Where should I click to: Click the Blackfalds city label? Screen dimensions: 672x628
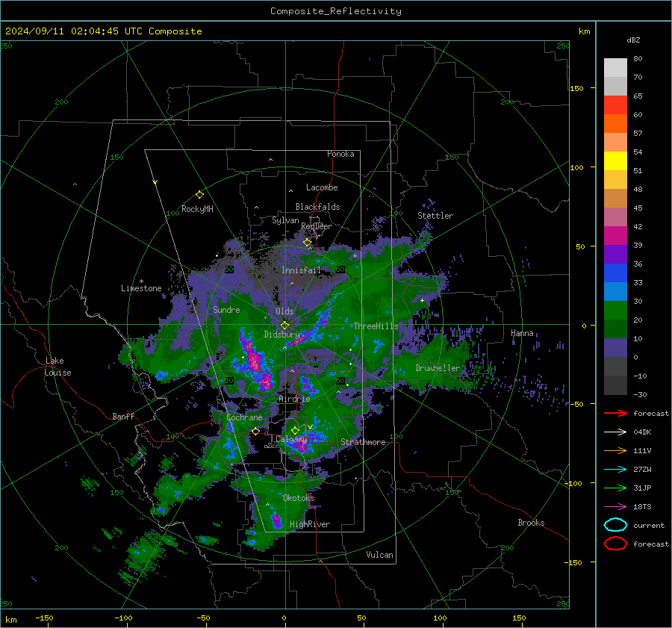317,207
